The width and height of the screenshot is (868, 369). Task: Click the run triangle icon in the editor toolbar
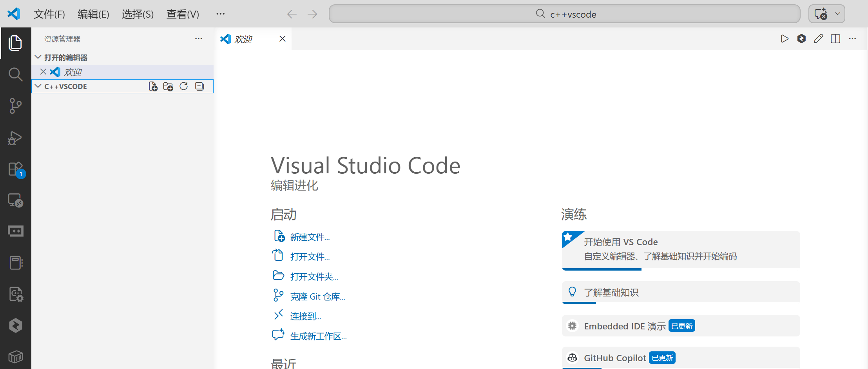(785, 39)
